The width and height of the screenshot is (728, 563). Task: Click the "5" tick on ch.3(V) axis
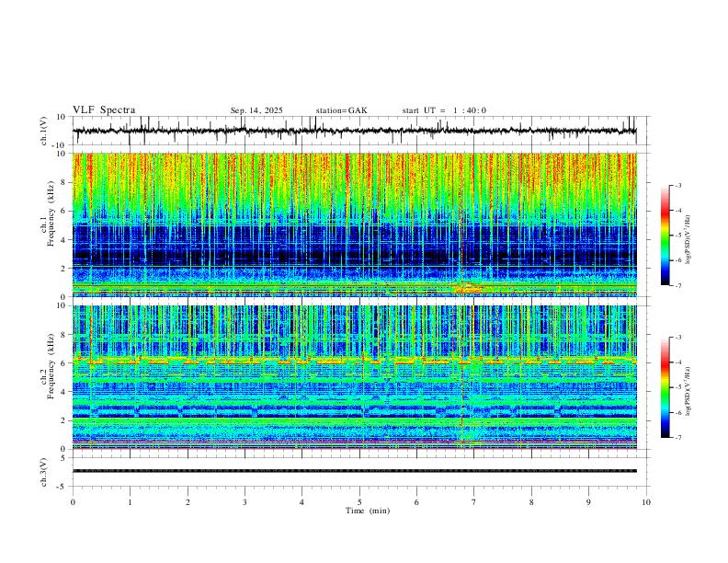[x=64, y=458]
